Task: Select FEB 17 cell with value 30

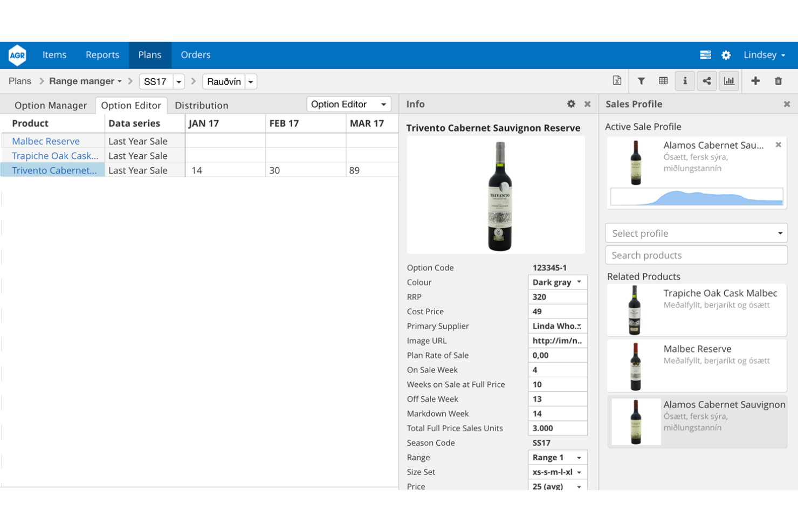Action: (306, 170)
